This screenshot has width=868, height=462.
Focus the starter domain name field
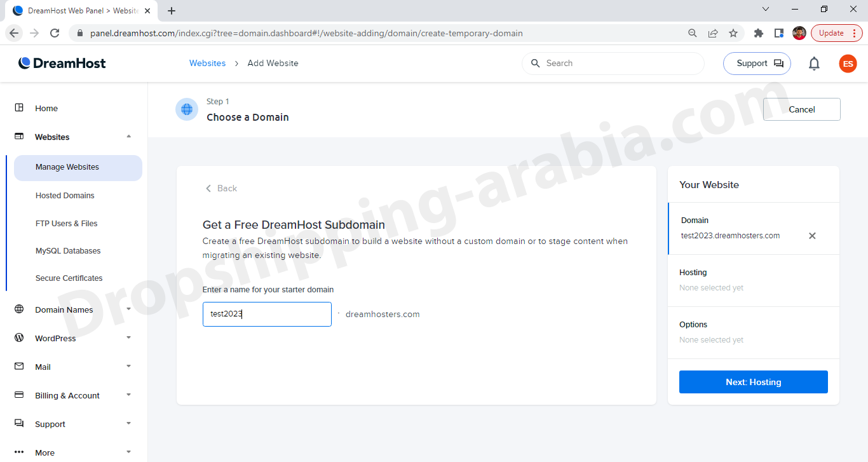[x=267, y=315]
